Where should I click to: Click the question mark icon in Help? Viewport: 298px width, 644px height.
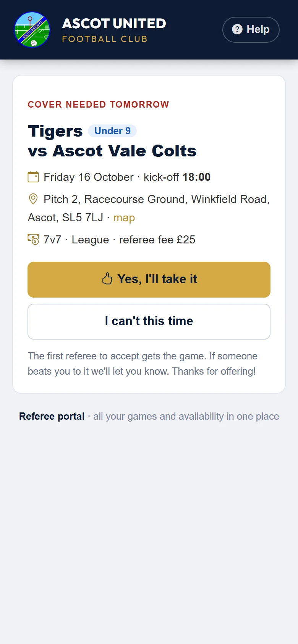(x=237, y=29)
